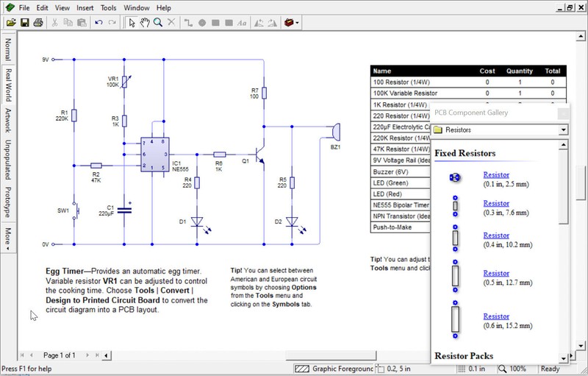This screenshot has height=376, width=588.
Task: Click the Resistor (0.3 in, 7.6 mm) link
Action: click(496, 203)
